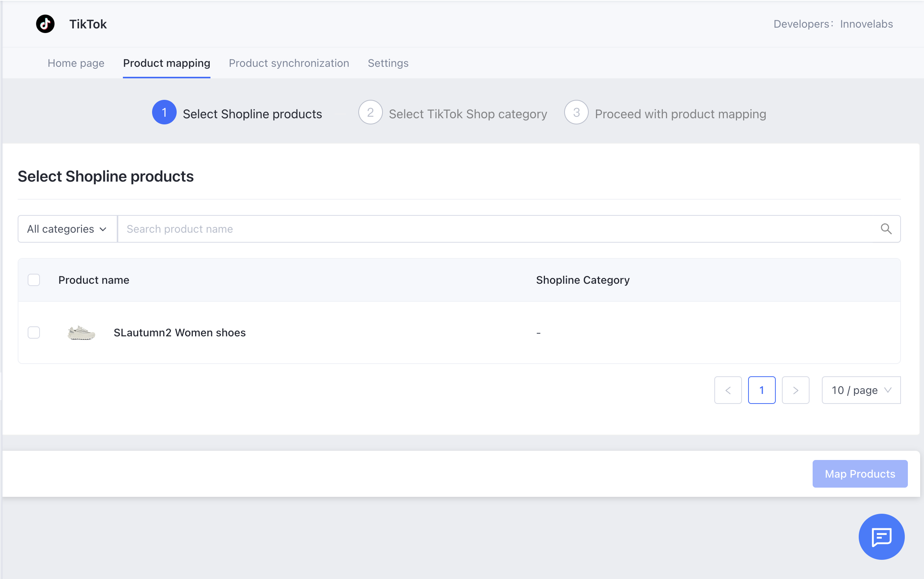Image resolution: width=924 pixels, height=579 pixels.
Task: Click the Select Shopline products step label
Action: [x=252, y=114]
